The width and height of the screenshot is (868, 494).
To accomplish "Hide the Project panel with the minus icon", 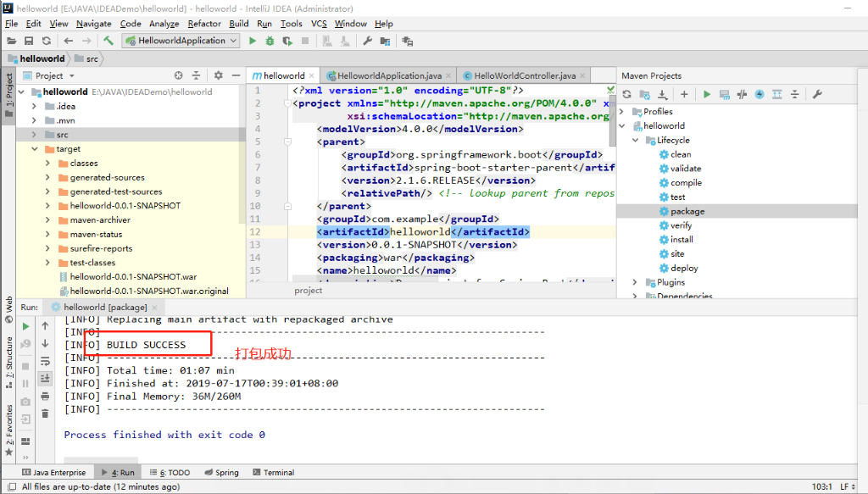I will 236,75.
